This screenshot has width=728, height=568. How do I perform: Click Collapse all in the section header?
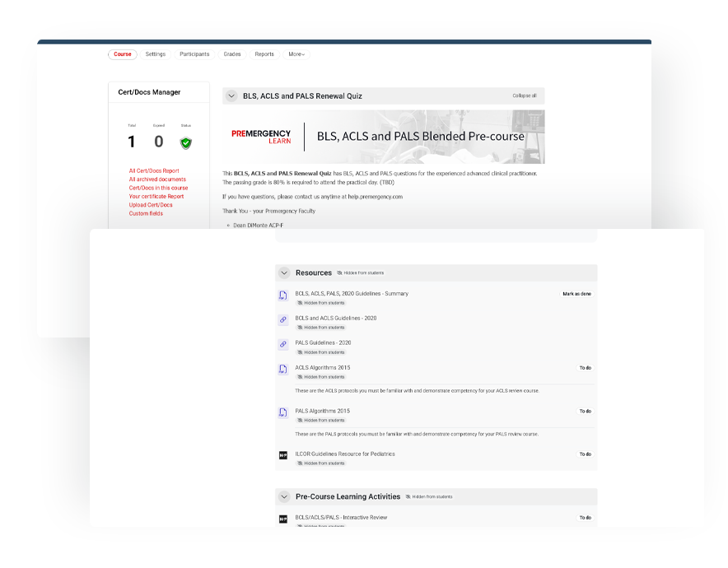click(x=525, y=96)
